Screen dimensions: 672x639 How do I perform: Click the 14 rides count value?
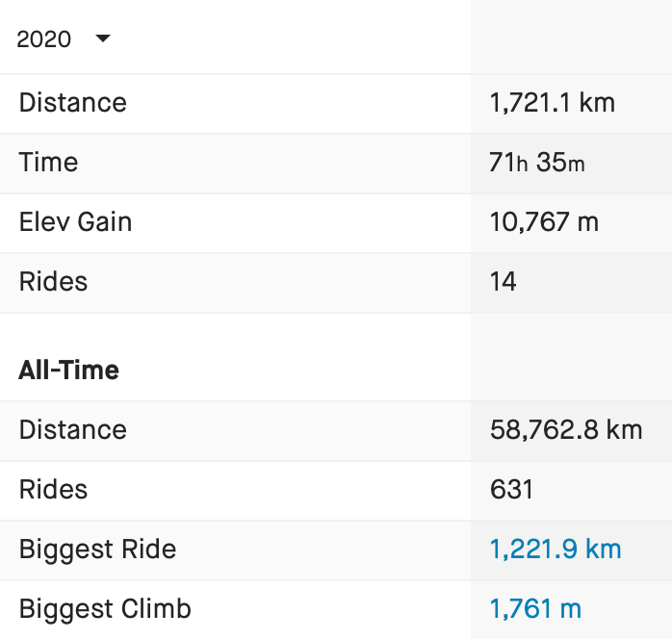coord(503,282)
